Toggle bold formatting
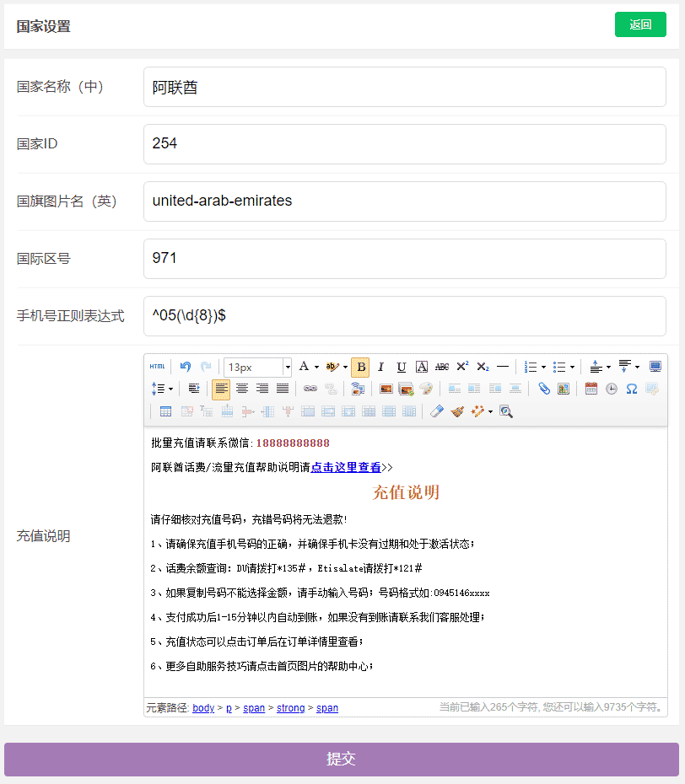Viewport: 685px width, 784px height. [x=361, y=367]
